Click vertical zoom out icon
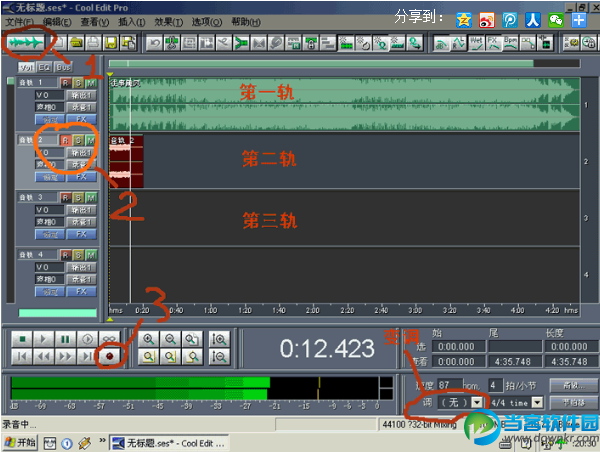 [x=219, y=356]
